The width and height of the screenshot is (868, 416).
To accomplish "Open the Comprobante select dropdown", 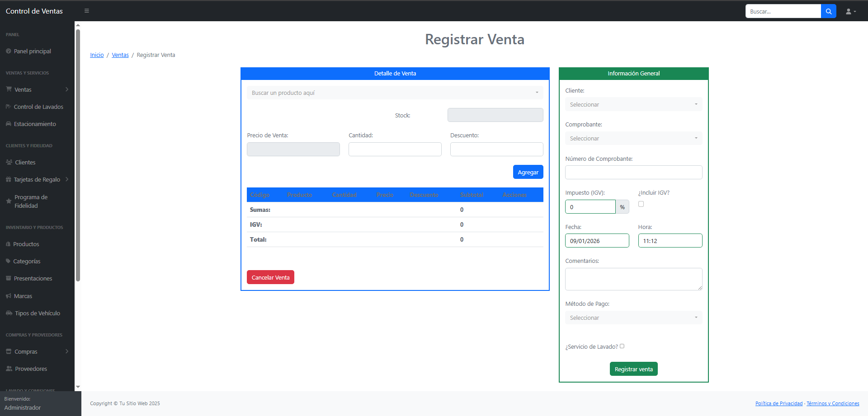I will [x=633, y=138].
